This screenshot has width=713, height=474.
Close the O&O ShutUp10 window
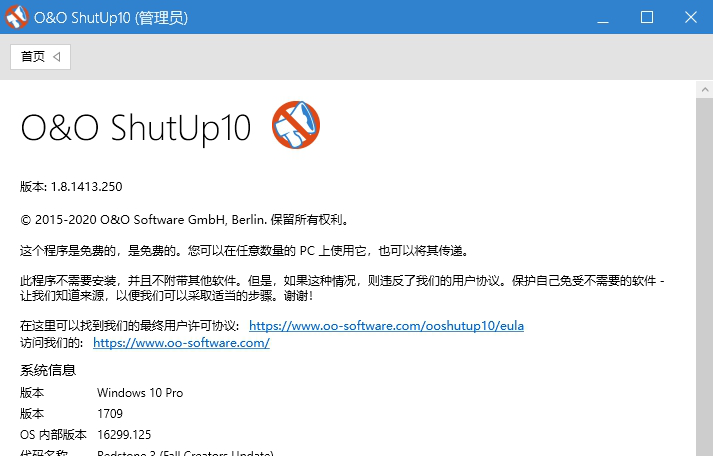coord(691,17)
